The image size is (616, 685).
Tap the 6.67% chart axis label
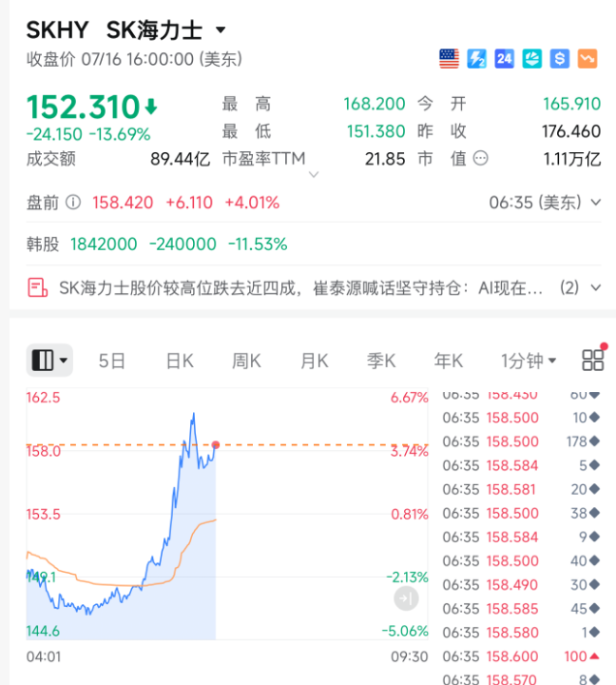point(409,398)
